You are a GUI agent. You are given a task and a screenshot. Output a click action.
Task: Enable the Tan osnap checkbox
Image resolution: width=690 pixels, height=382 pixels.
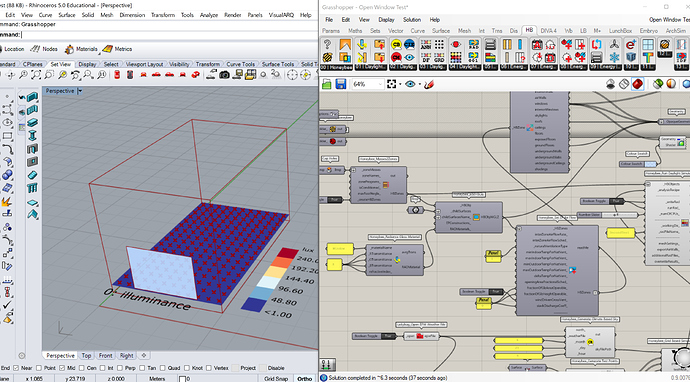coord(142,368)
